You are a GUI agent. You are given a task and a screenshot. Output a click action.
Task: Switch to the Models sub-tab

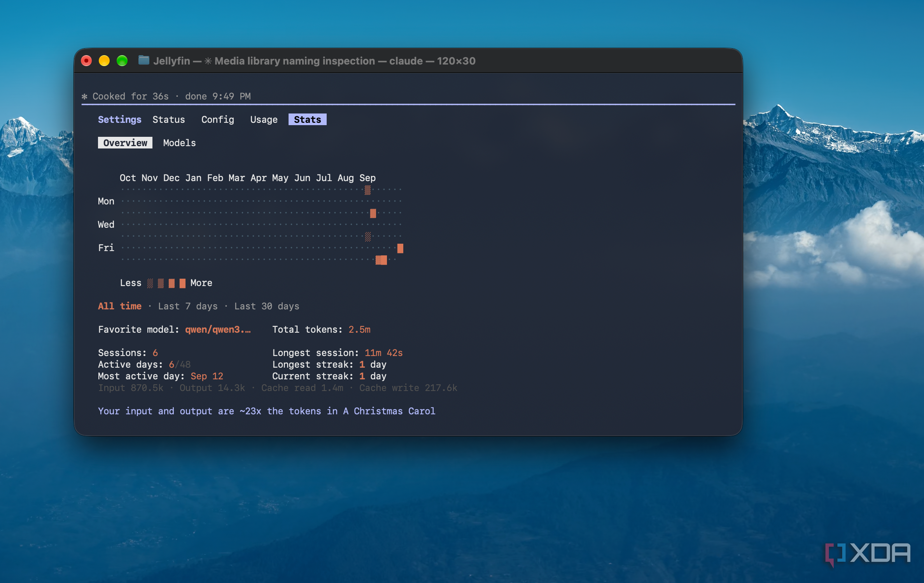tap(180, 143)
